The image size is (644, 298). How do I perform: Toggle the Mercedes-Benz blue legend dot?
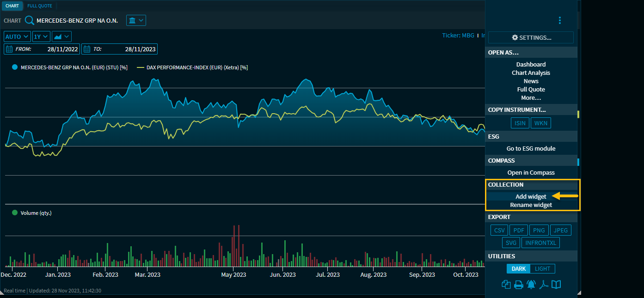tap(15, 67)
